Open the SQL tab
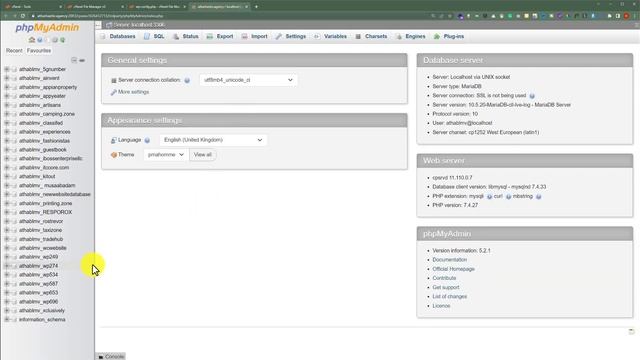640x360 pixels. point(154,36)
